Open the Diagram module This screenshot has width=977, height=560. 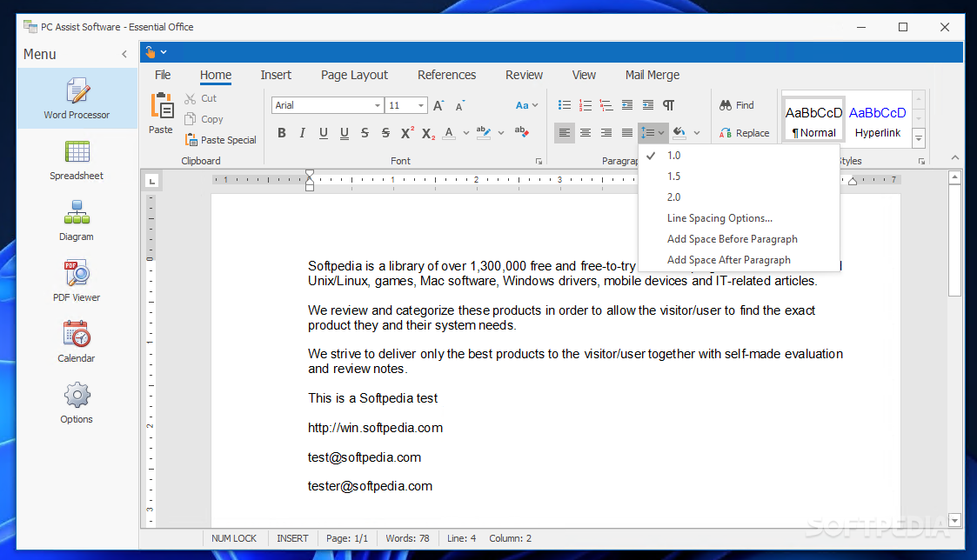(77, 221)
